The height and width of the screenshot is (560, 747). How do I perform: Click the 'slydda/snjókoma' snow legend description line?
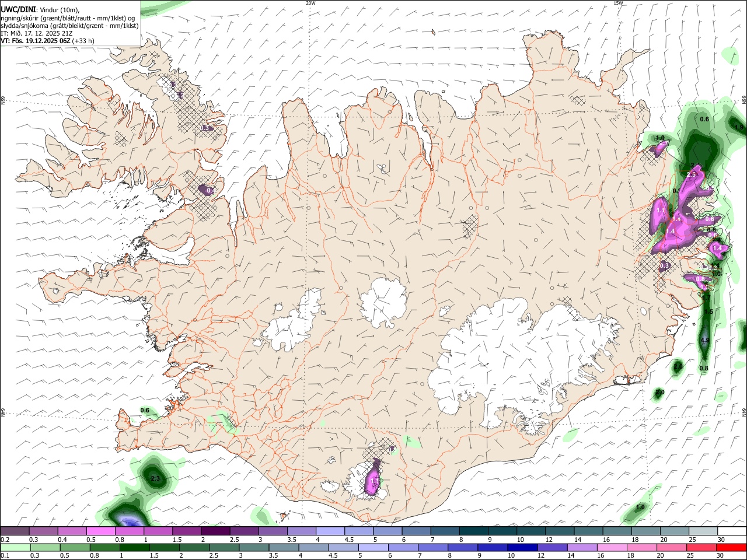pos(69,26)
